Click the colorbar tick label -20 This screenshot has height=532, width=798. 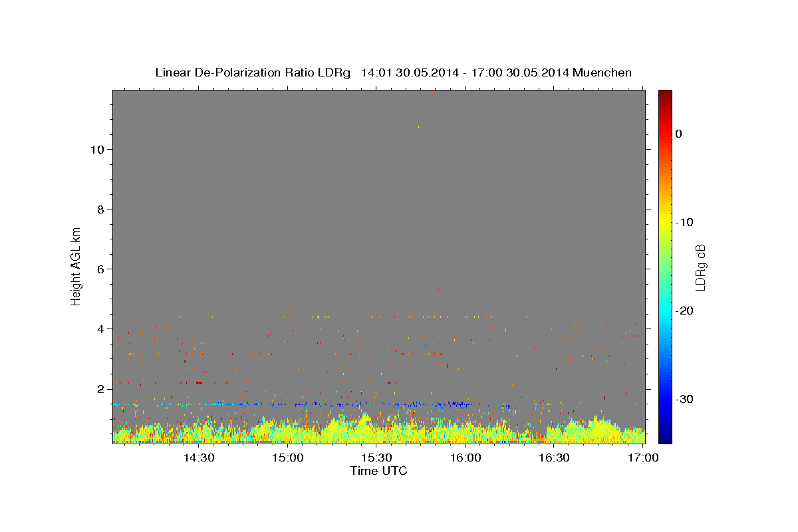[x=685, y=311]
